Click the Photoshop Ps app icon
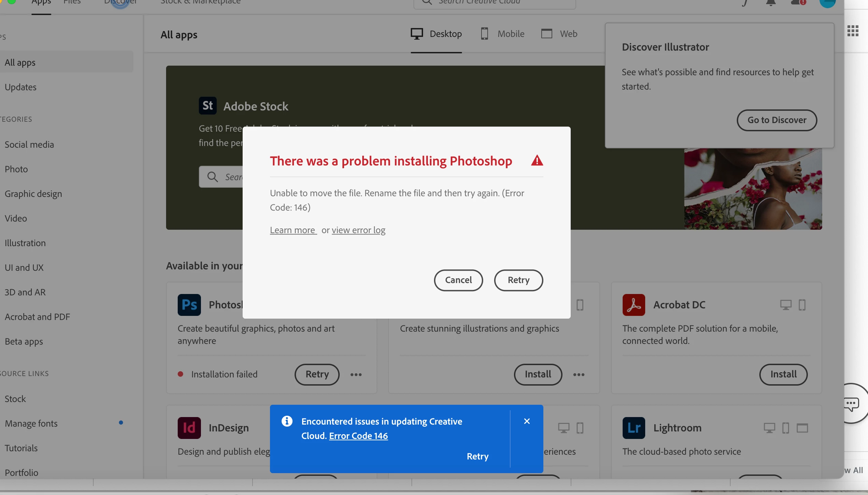The image size is (868, 495). (189, 305)
